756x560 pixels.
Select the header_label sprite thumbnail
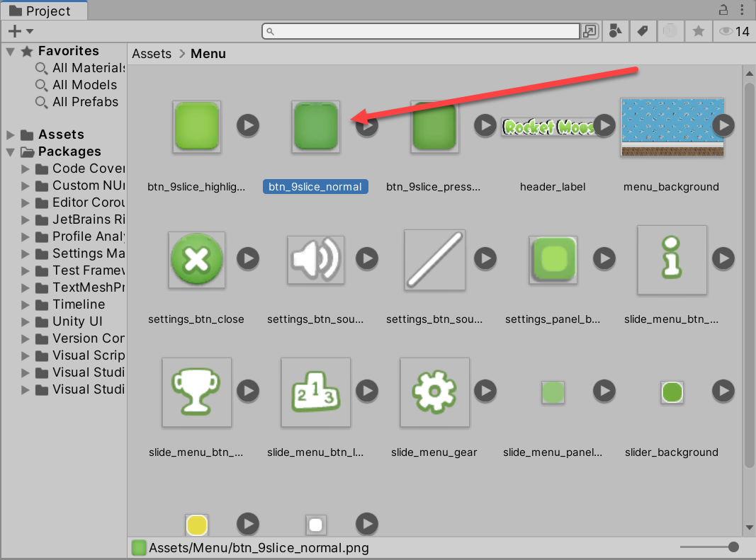tap(549, 127)
